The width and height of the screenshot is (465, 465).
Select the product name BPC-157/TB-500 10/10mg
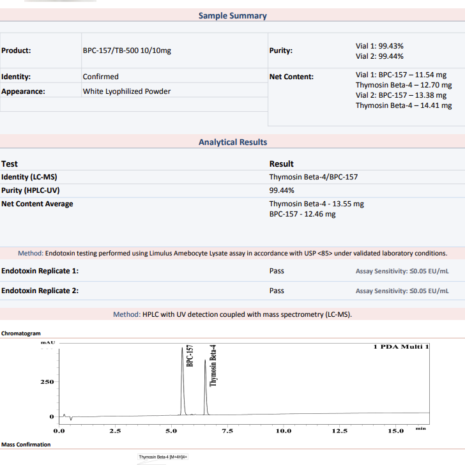point(127,51)
